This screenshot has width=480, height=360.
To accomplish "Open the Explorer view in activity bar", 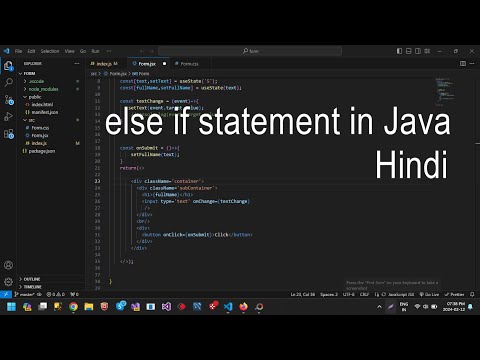I will pyautogui.click(x=8, y=66).
